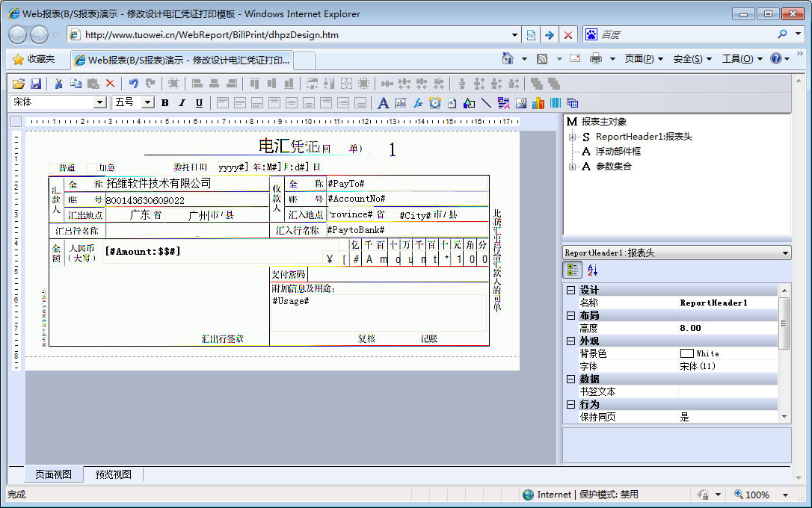
Task: Switch to the 预览视图 tab
Action: pyautogui.click(x=113, y=474)
